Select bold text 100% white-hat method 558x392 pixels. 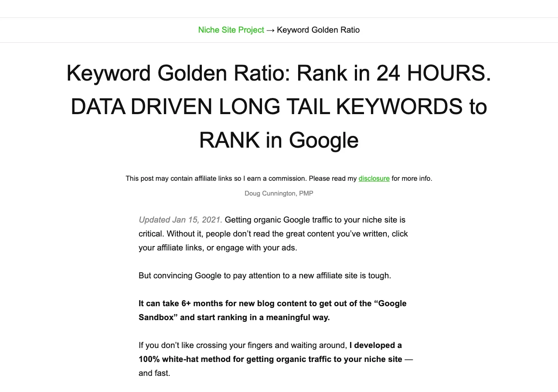(270, 352)
